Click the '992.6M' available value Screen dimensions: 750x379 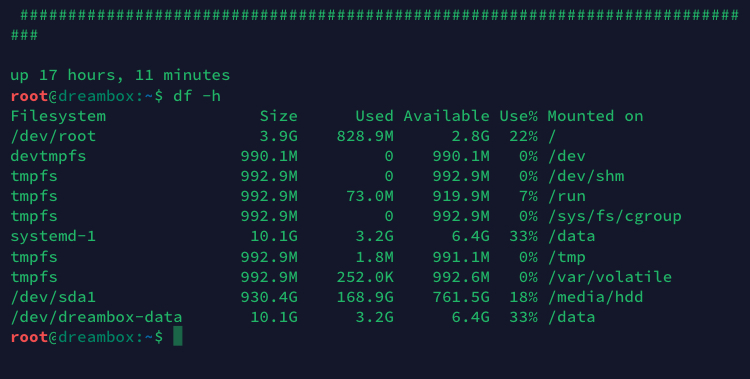pyautogui.click(x=461, y=277)
